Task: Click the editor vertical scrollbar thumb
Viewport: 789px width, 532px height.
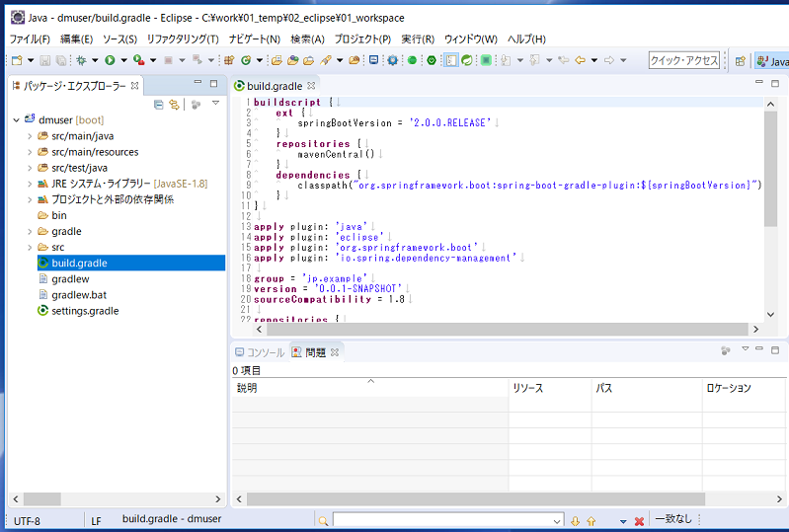Action: pos(770,169)
